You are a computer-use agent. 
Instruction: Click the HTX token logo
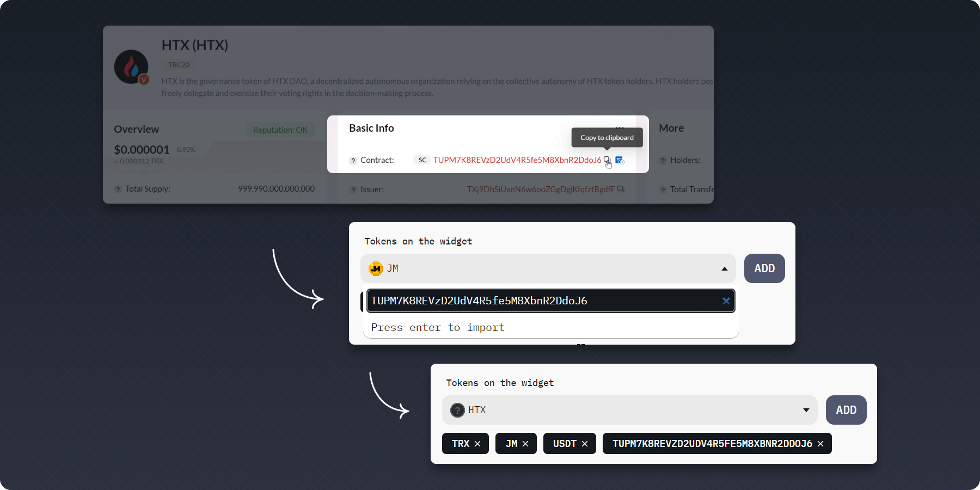coord(131,67)
